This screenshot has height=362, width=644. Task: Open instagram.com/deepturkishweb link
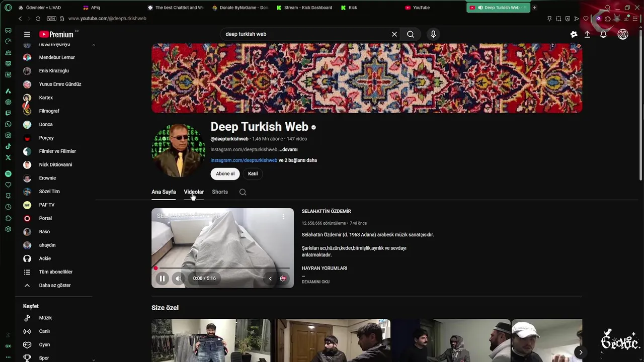[x=244, y=160]
